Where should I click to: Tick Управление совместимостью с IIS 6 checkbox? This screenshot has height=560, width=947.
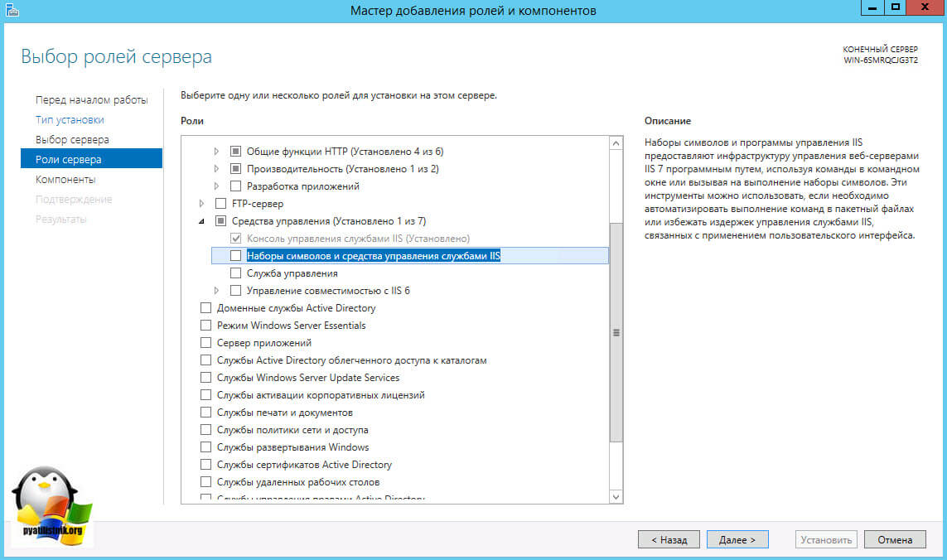click(x=235, y=291)
